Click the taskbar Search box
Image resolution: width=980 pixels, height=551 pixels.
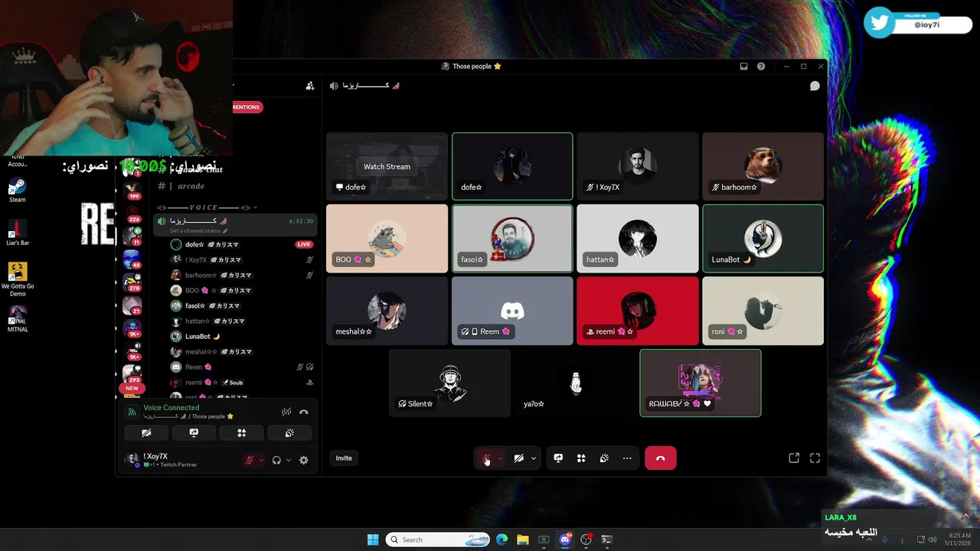click(x=437, y=540)
